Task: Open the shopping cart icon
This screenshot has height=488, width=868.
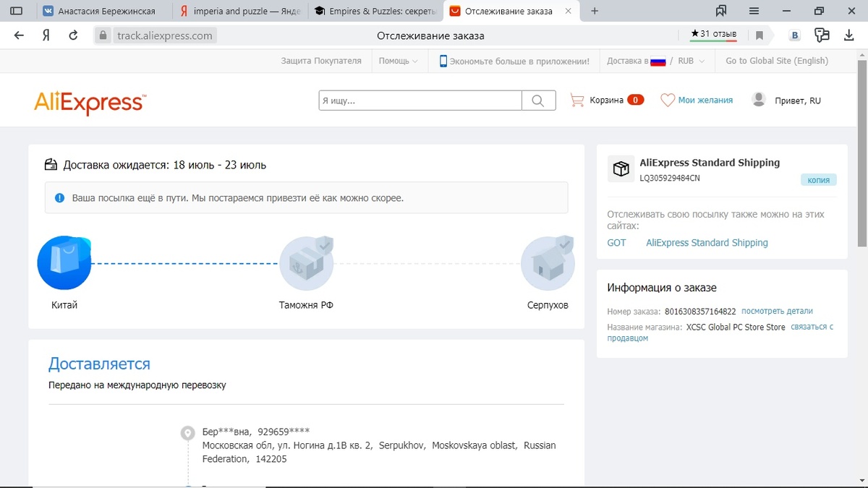Action: [577, 100]
